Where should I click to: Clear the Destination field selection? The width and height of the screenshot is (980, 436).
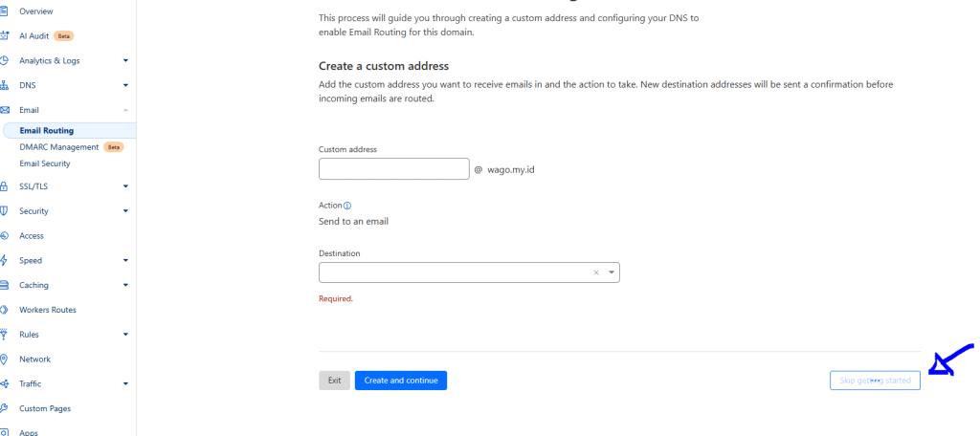point(595,272)
